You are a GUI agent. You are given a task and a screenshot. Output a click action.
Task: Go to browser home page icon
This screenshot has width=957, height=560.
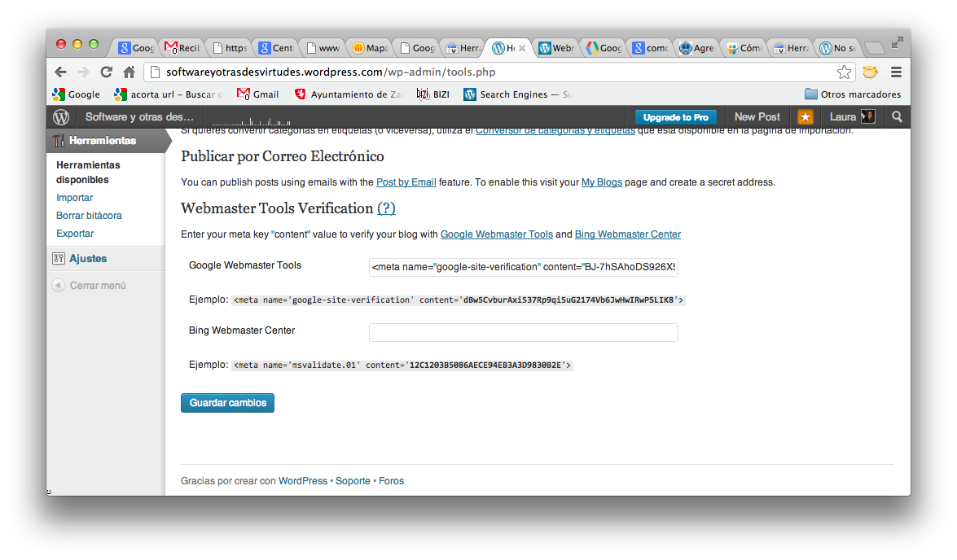click(129, 72)
